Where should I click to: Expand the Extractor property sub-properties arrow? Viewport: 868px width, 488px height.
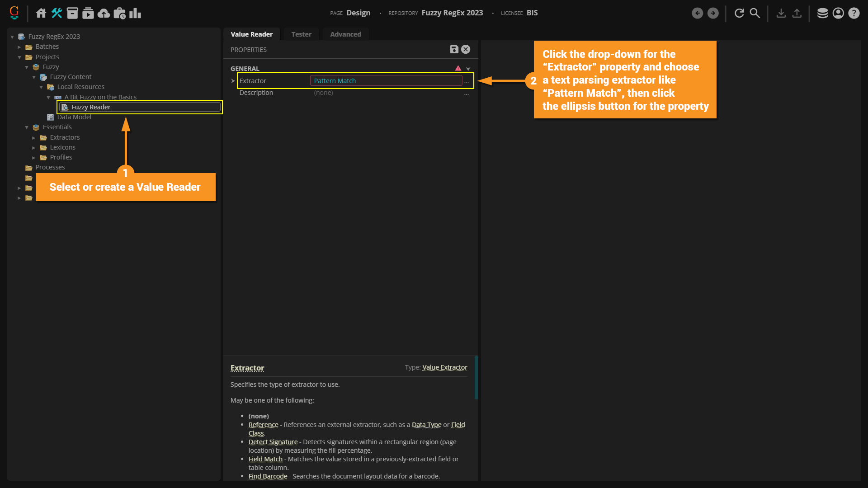tap(233, 81)
